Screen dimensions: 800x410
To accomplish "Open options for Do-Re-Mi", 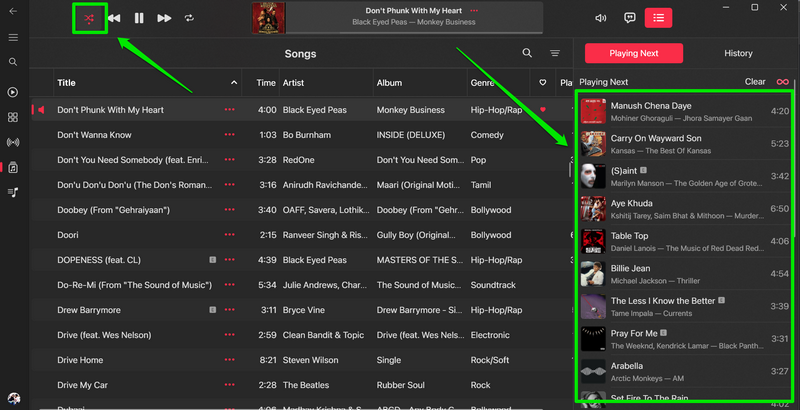I will click(230, 285).
